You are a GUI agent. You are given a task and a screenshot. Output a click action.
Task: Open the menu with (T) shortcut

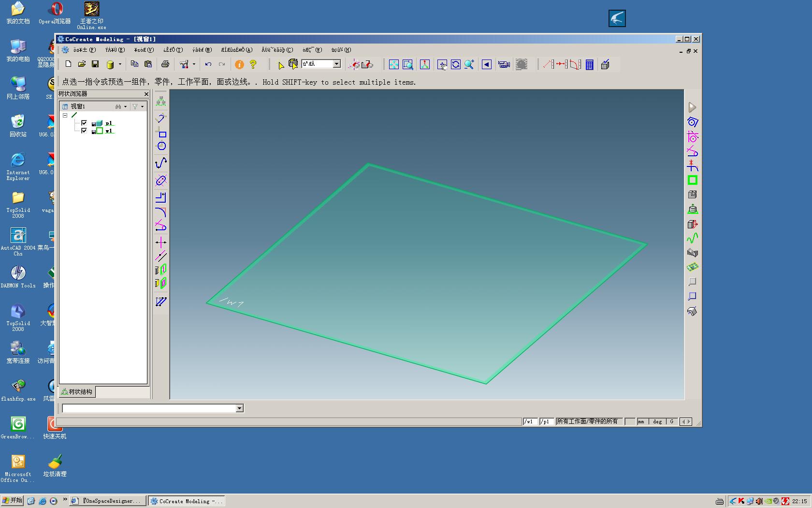click(x=173, y=50)
